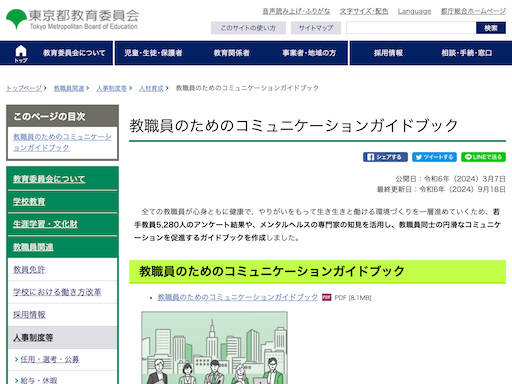The image size is (512, 384).
Task: Open 教育委員会について in the navigation bar
Action: pyautogui.click(x=74, y=53)
